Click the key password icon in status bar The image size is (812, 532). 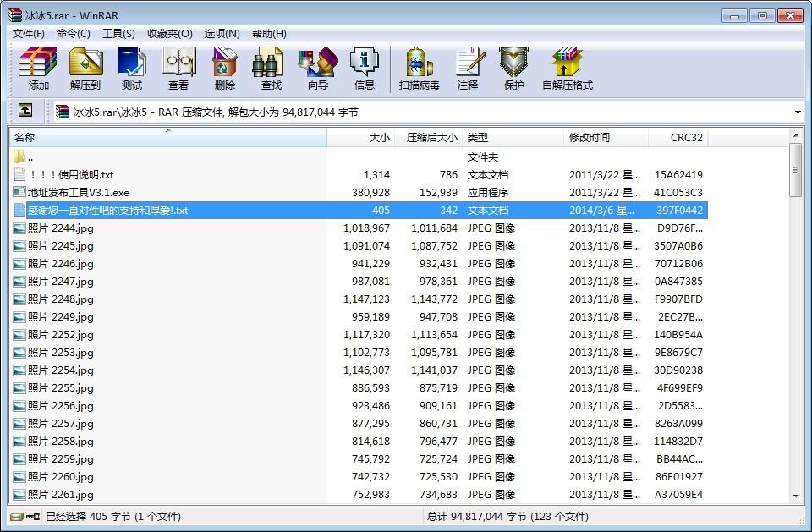[33, 517]
